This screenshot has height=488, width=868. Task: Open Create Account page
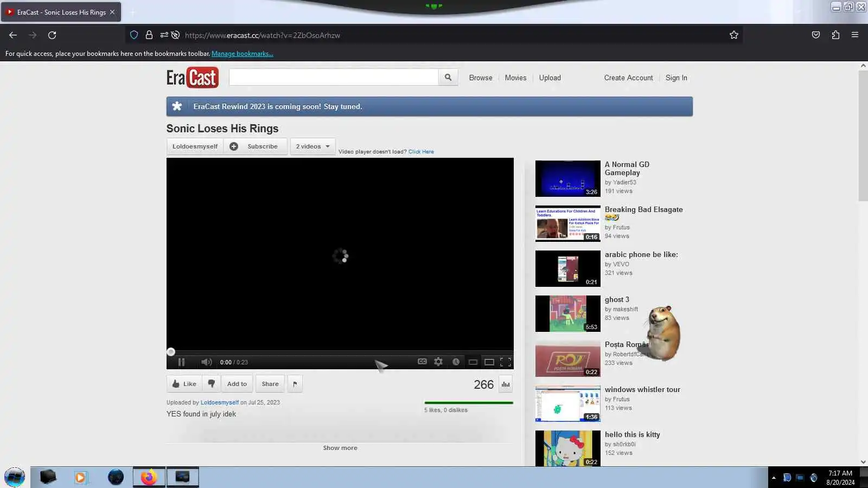[x=629, y=78]
